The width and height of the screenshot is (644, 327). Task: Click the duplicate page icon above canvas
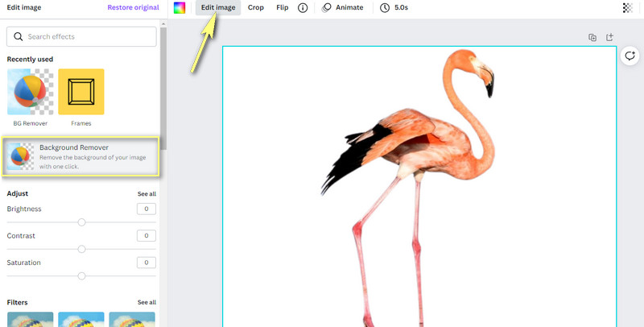pyautogui.click(x=592, y=37)
